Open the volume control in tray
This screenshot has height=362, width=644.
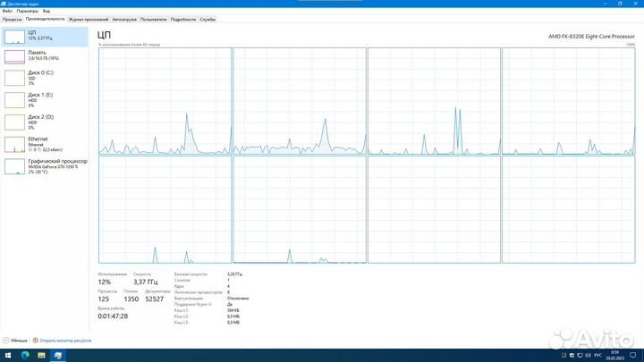coord(589,356)
